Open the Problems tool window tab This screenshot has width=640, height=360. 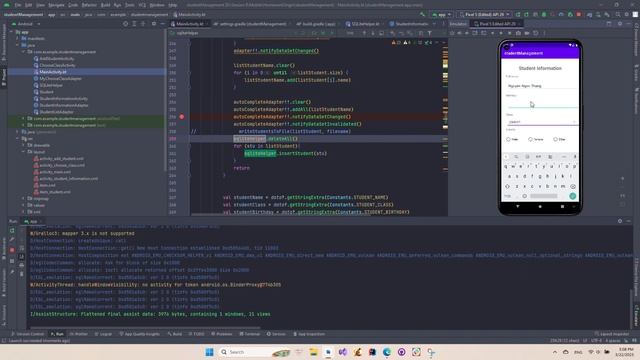[x=222, y=334]
